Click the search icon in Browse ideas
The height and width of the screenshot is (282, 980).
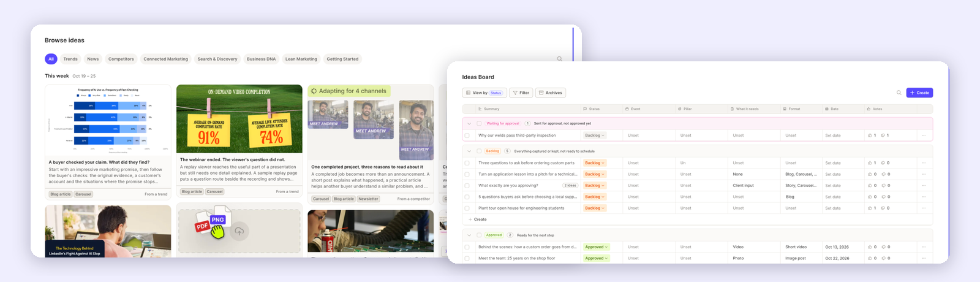click(x=559, y=59)
